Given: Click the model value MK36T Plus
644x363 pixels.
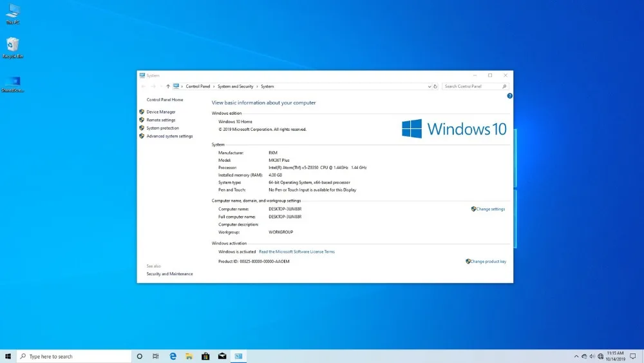Looking at the screenshot, I should (279, 161).
